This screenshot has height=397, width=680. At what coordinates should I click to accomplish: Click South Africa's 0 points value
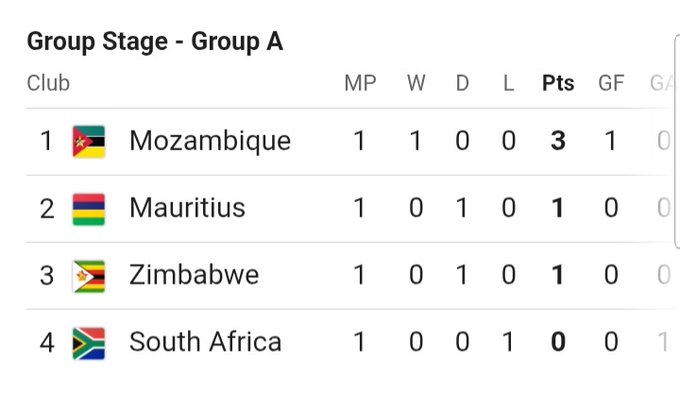[558, 342]
